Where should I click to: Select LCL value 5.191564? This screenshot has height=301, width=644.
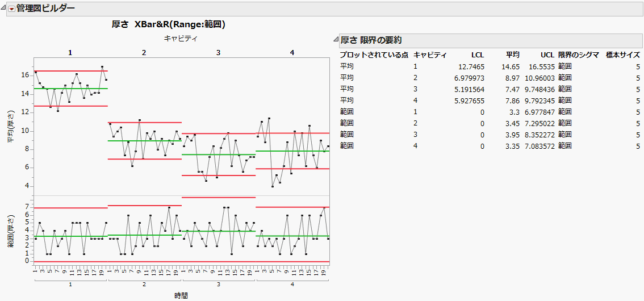pyautogui.click(x=470, y=89)
